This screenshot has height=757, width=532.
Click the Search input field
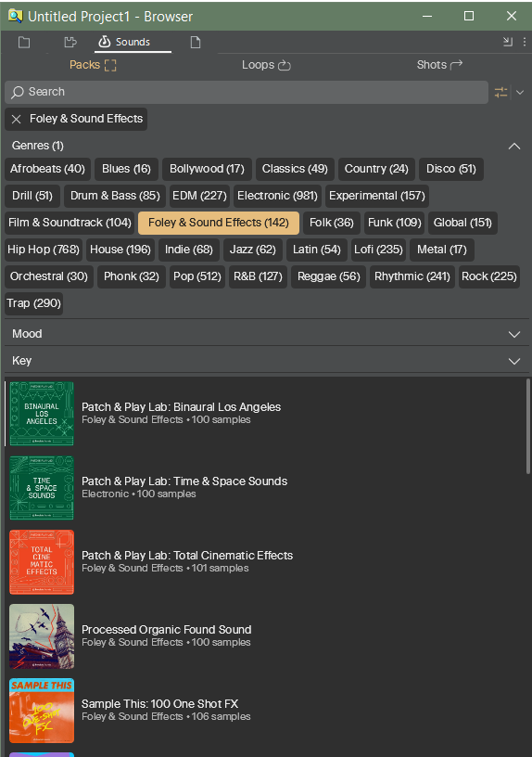pyautogui.click(x=247, y=92)
